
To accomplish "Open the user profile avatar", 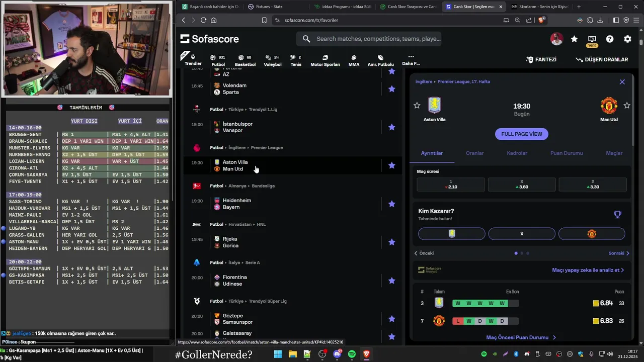I will [556, 39].
